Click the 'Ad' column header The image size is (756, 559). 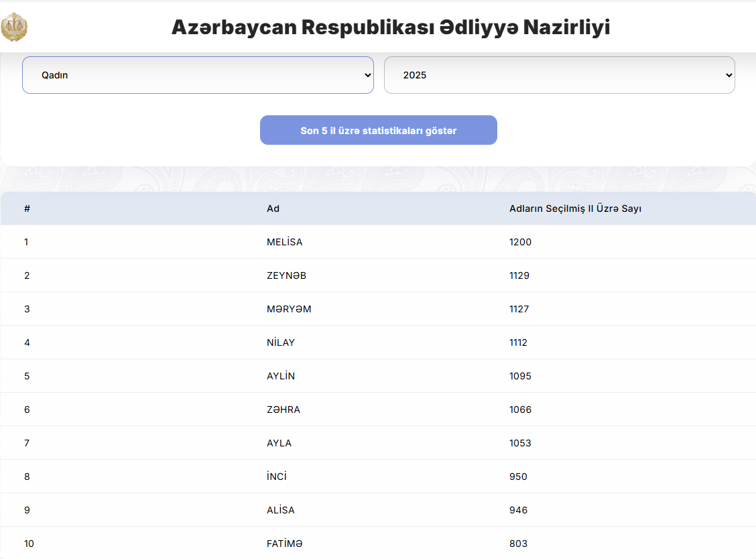pyautogui.click(x=273, y=208)
